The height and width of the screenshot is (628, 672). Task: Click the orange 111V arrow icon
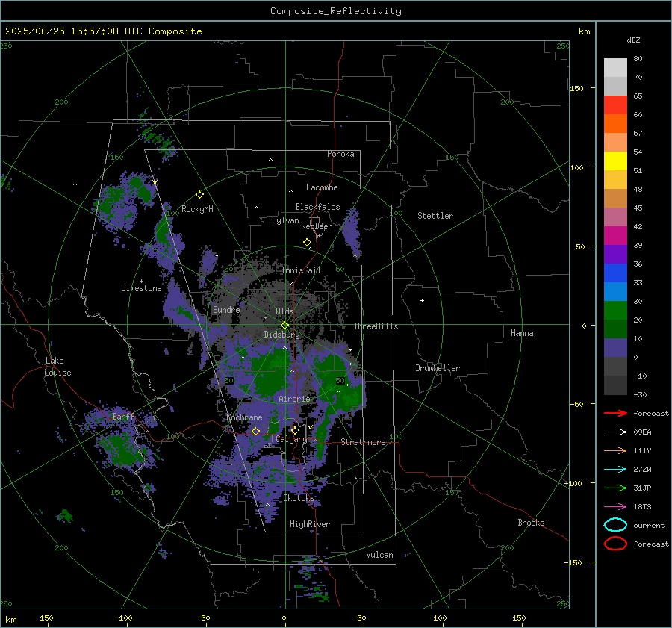point(615,450)
